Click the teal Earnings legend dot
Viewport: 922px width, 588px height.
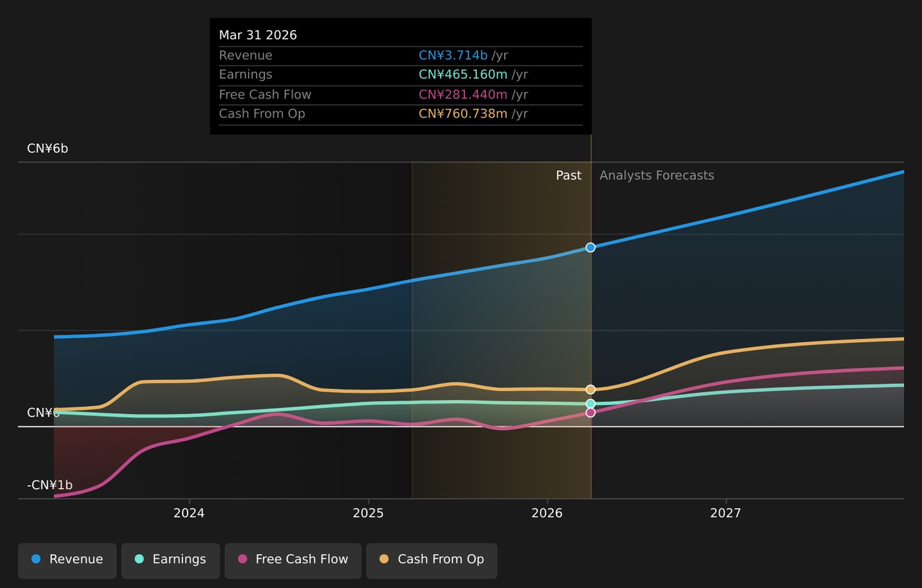tap(139, 559)
